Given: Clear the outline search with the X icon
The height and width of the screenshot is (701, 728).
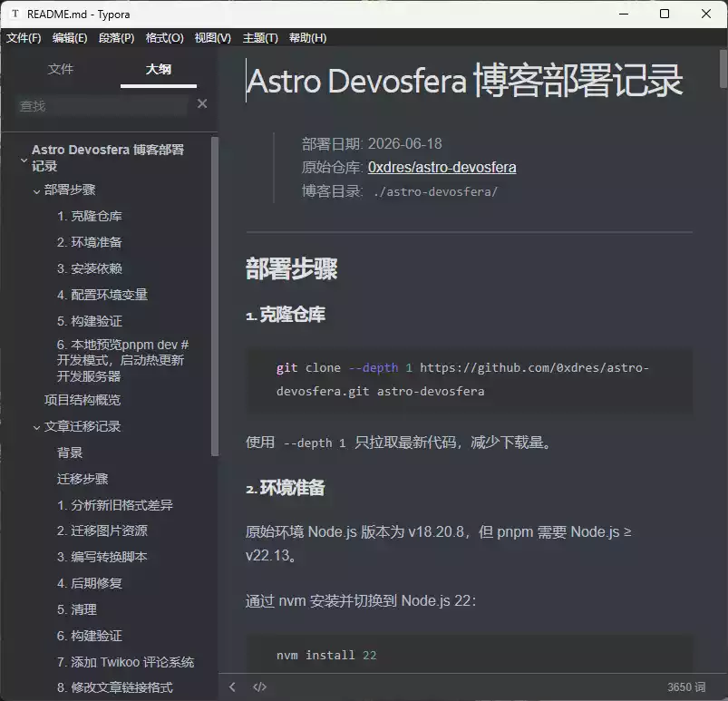Looking at the screenshot, I should point(202,103).
